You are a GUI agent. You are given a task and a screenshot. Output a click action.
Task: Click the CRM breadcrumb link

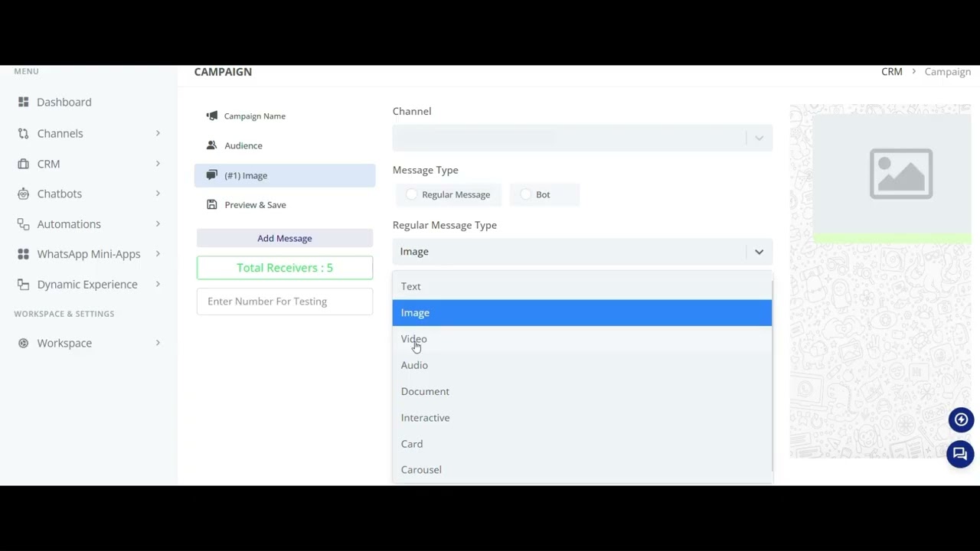[892, 72]
